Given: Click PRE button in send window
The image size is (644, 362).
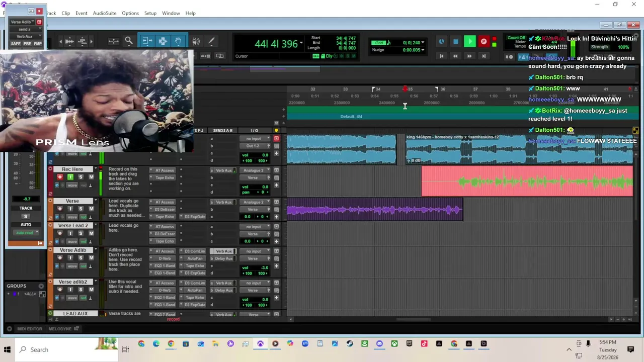Looking at the screenshot, I should coord(27,44).
